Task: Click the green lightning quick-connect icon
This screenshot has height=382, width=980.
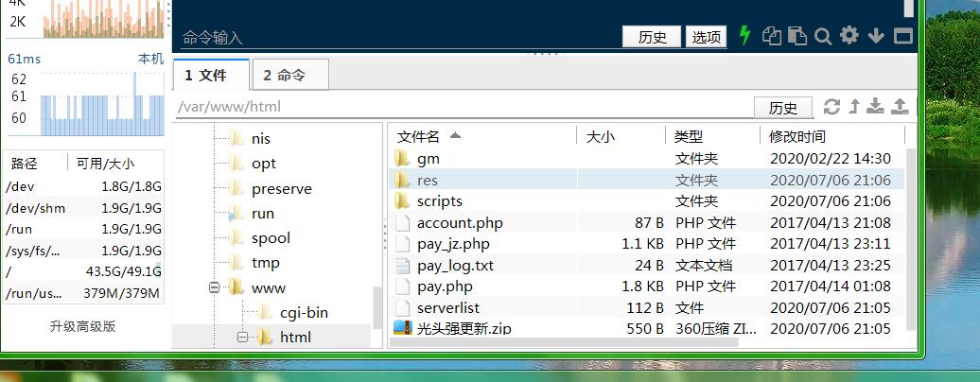Action: 744,36
